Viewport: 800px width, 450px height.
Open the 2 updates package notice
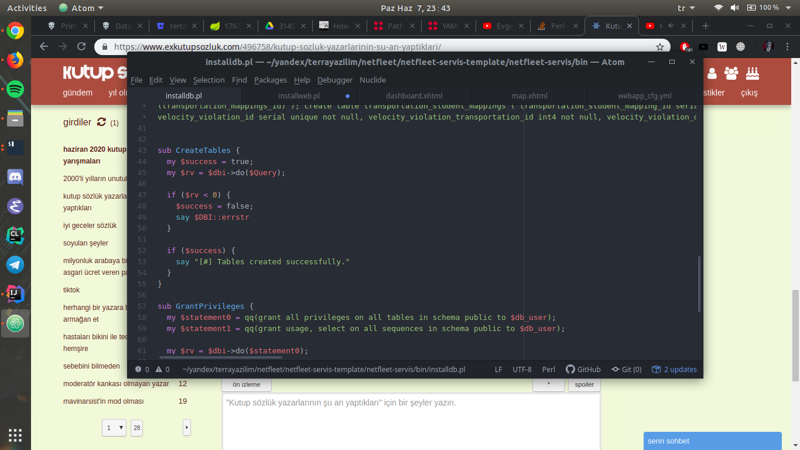click(x=674, y=369)
